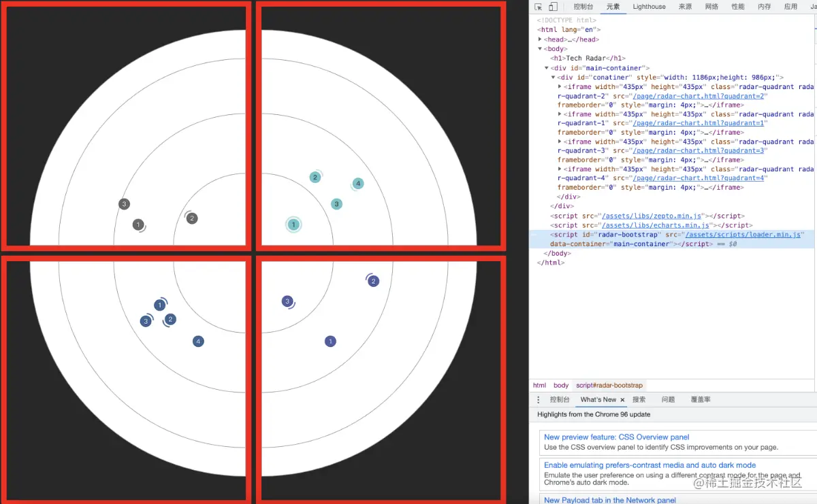Open the 应用 panel tab
Viewport: 817px width, 504px height.
click(790, 7)
